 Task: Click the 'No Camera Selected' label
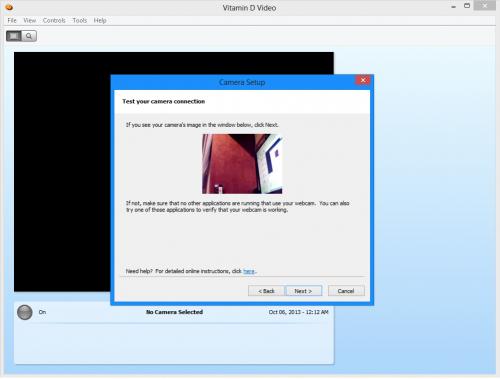click(174, 312)
